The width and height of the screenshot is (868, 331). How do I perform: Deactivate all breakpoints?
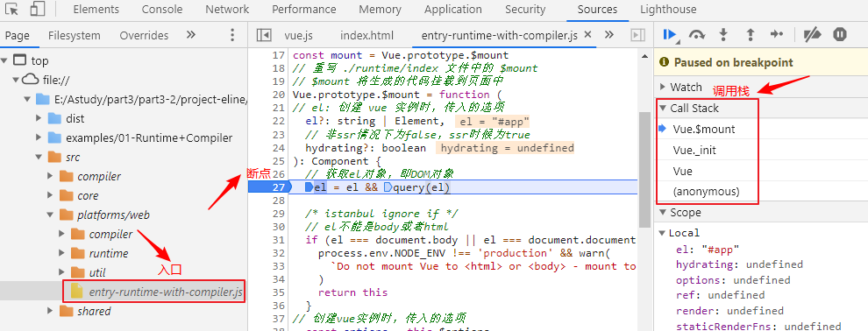[813, 35]
